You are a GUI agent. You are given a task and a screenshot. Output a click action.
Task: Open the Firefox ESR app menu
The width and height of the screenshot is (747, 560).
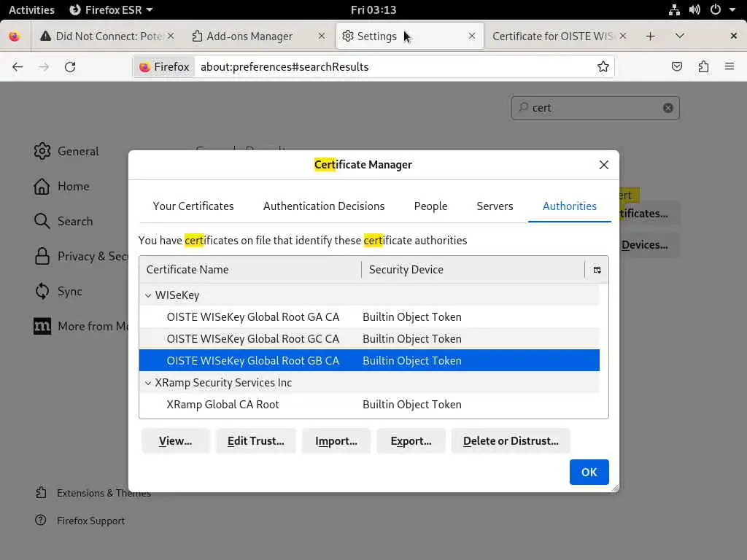pyautogui.click(x=111, y=9)
